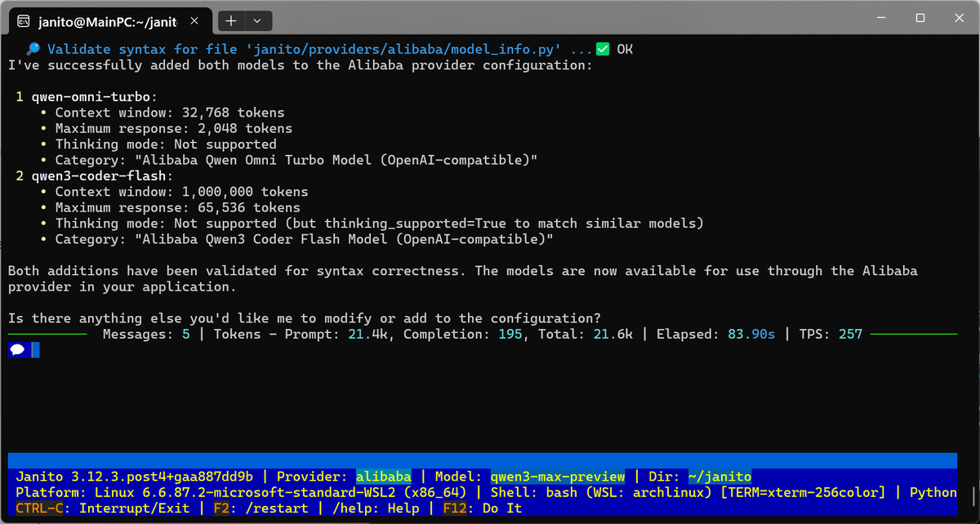This screenshot has width=980, height=524.
Task: Click the CTRL-C Interrupt/Exit hint
Action: (x=103, y=508)
